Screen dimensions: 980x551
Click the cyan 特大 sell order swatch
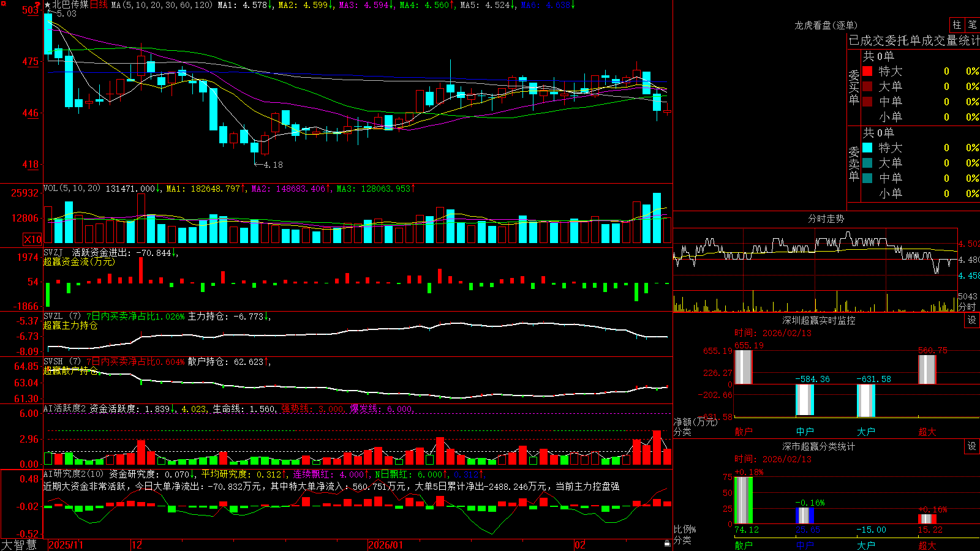click(867, 148)
